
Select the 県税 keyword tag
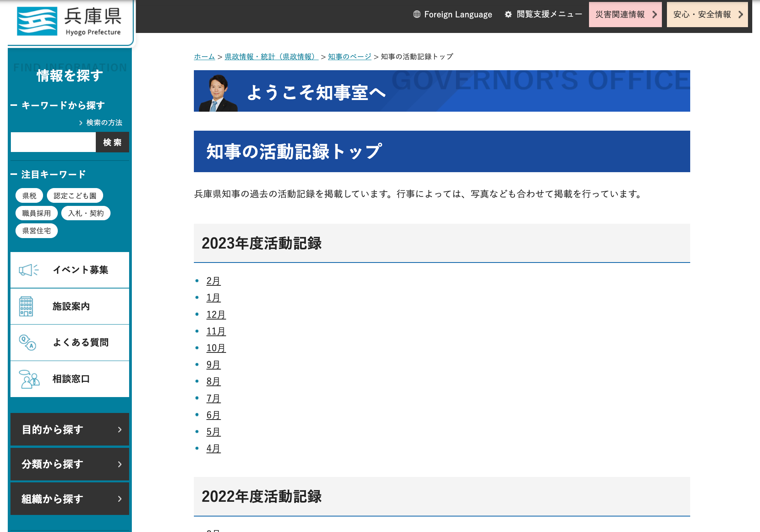click(29, 196)
